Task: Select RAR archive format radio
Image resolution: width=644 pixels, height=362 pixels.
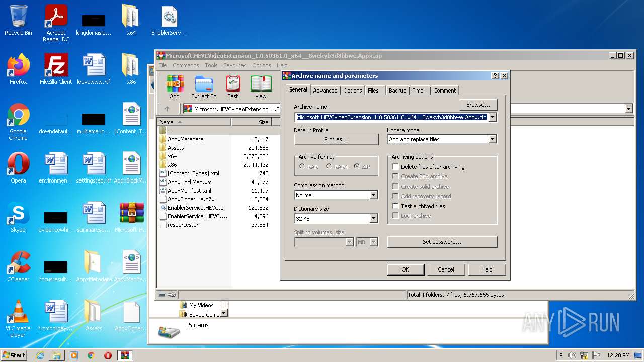Action: click(x=302, y=167)
